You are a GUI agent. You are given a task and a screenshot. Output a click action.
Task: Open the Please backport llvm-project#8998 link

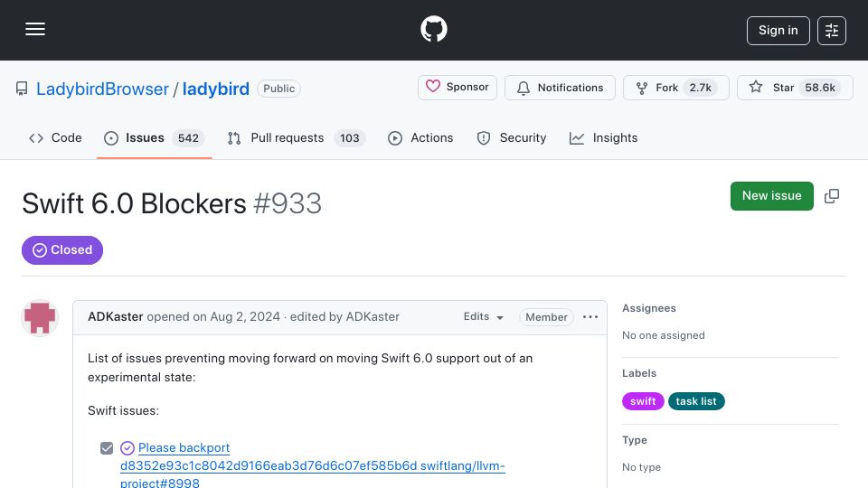tap(312, 465)
